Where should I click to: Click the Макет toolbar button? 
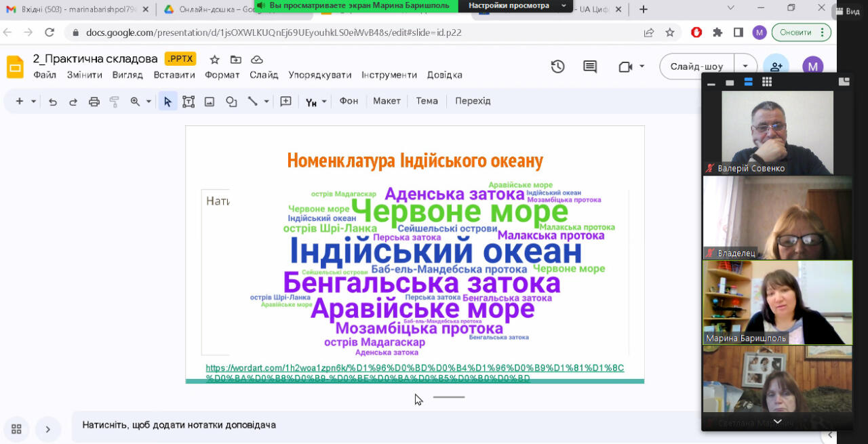pyautogui.click(x=387, y=101)
